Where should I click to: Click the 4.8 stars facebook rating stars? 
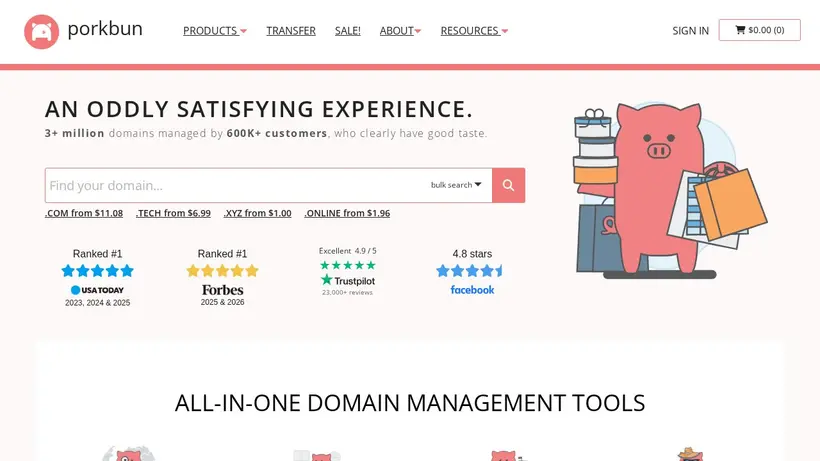coord(469,271)
